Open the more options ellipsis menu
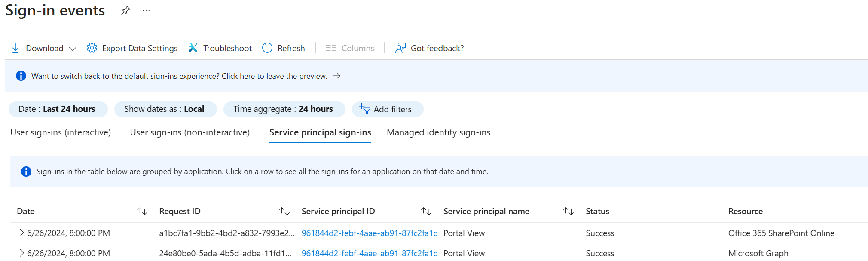Image resolution: width=868 pixels, height=261 pixels. 146,11
